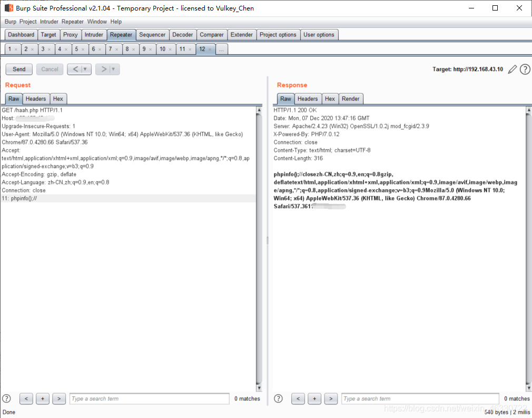Switch to the Sequencer tab
This screenshot has height=418, width=532.
pyautogui.click(x=152, y=35)
